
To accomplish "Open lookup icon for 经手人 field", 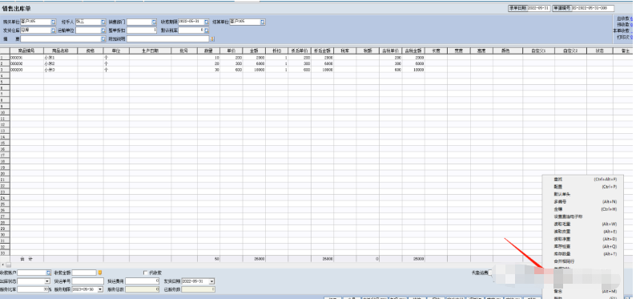I will [103, 22].
